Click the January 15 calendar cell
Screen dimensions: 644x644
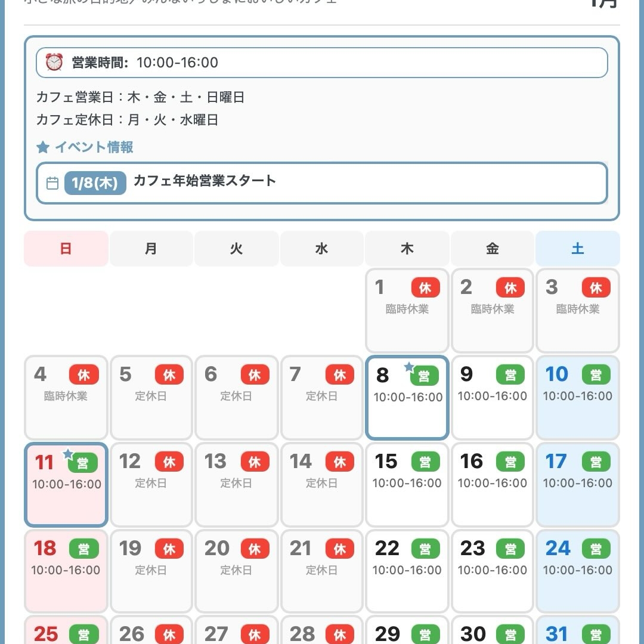point(407,485)
